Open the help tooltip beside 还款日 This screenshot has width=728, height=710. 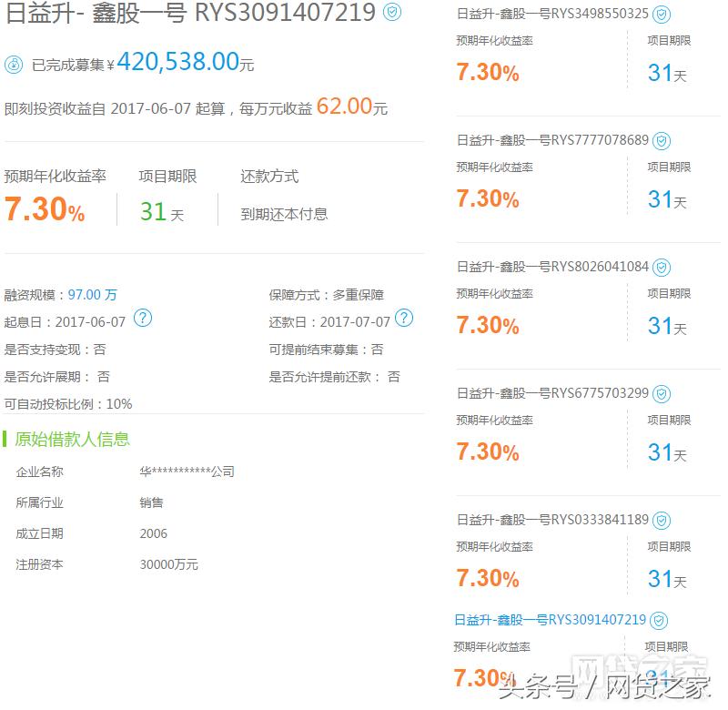click(402, 319)
